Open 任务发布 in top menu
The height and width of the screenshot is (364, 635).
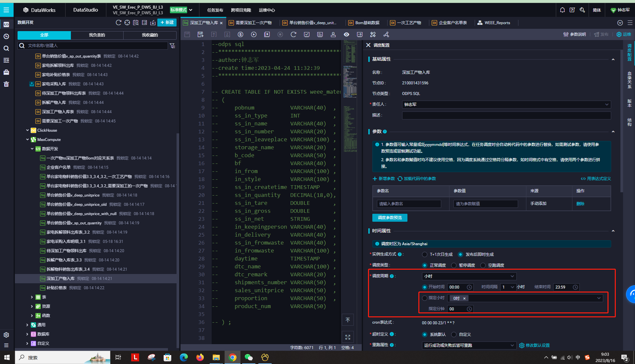(x=215, y=10)
